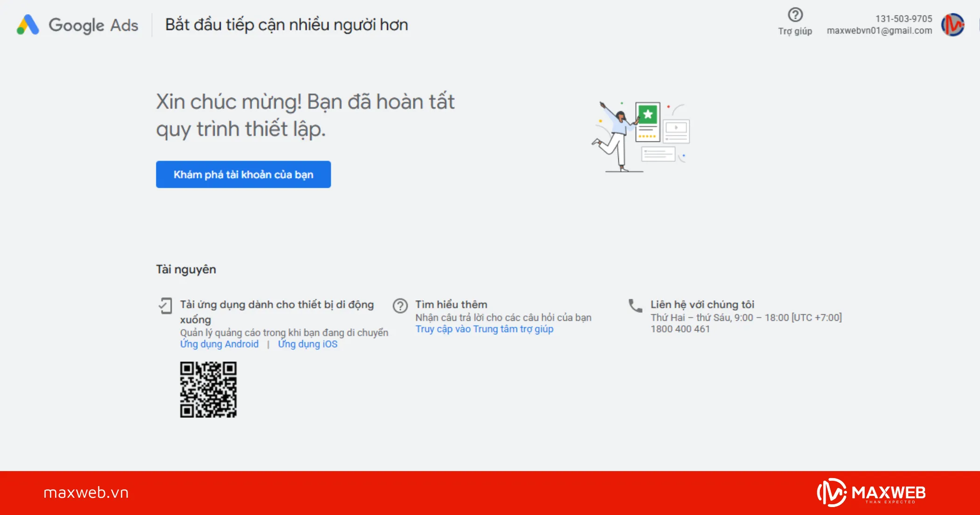Select the Khám phá tài khoản của bạn button
Viewport: 980px width, 515px height.
[243, 174]
